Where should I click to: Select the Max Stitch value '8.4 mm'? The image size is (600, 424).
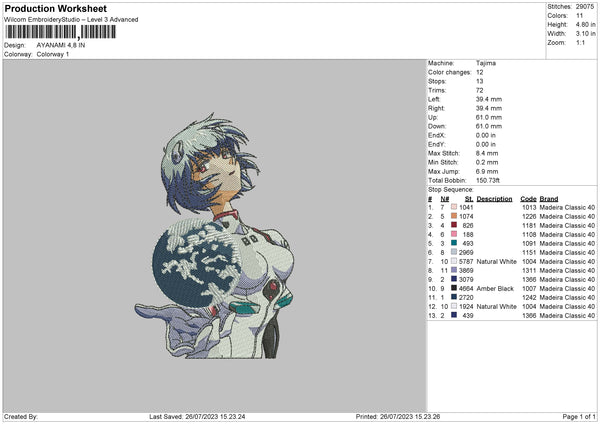tap(487, 153)
